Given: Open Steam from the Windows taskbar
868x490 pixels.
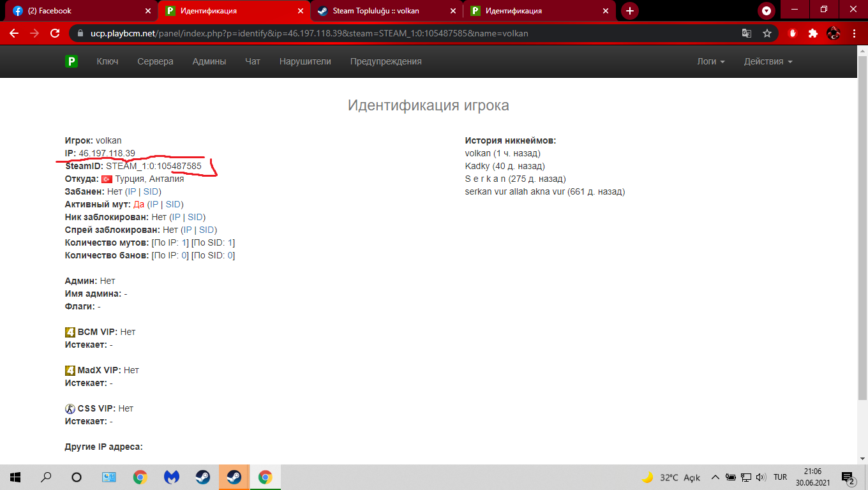Looking at the screenshot, I should pos(203,477).
